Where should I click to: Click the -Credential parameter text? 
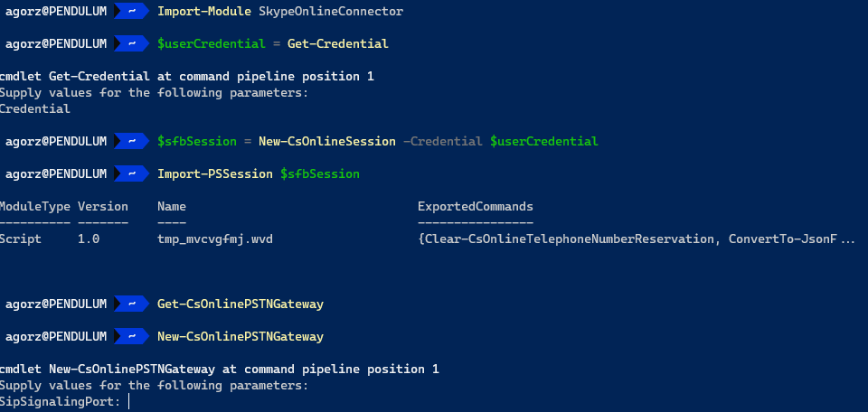point(443,142)
